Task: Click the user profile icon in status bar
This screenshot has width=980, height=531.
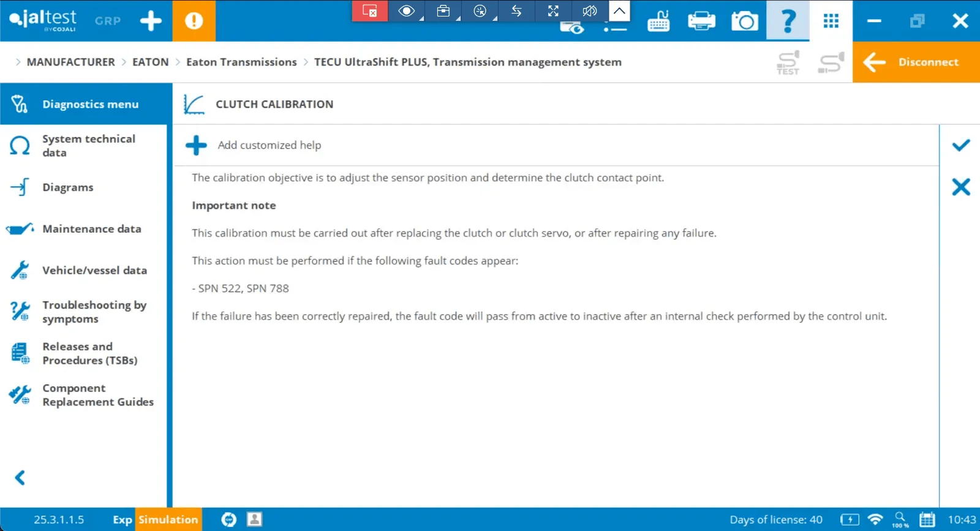Action: point(254,519)
